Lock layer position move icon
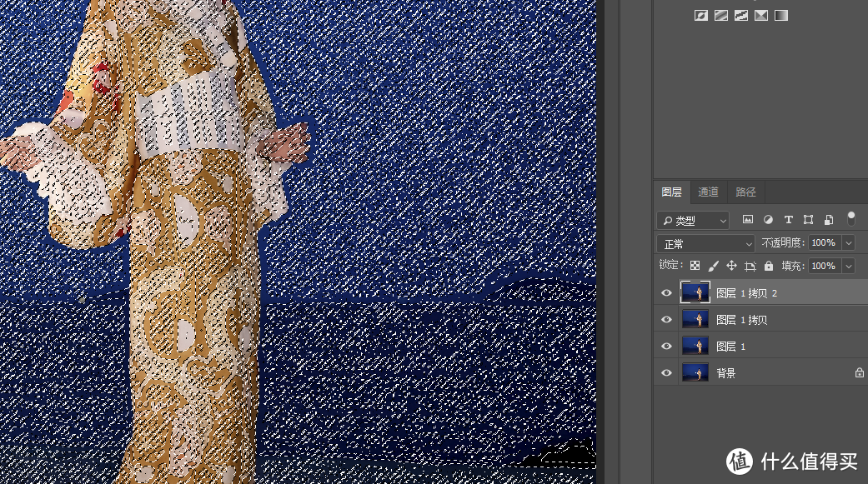 (731, 266)
